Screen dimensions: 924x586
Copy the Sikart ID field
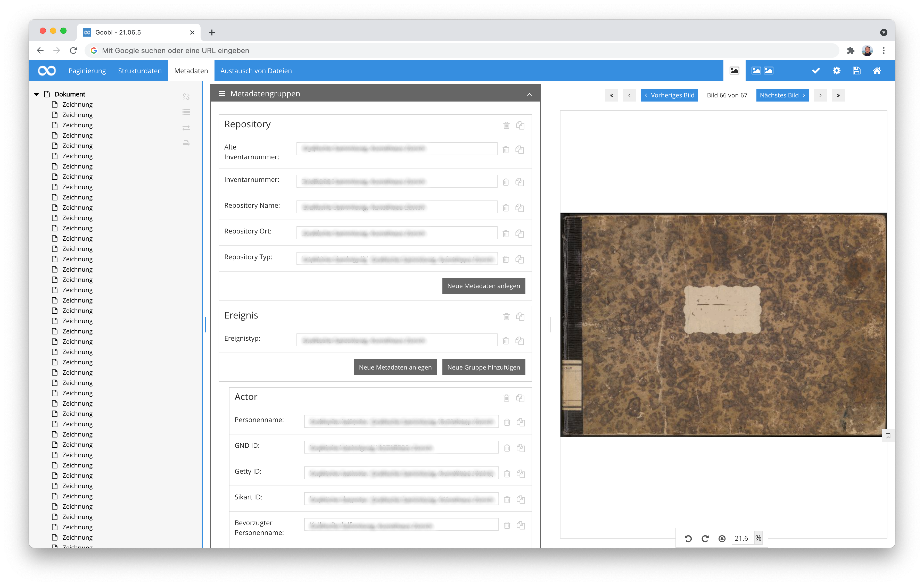coord(521,499)
